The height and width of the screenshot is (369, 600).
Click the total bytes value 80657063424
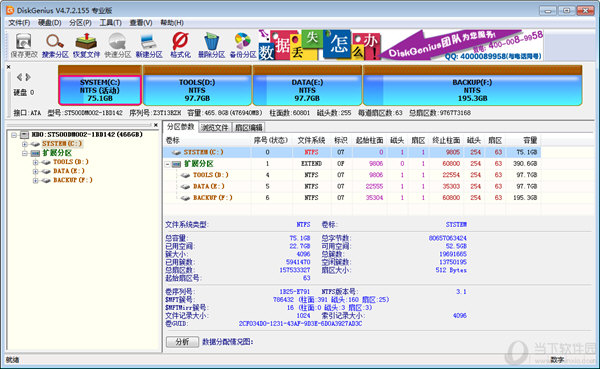[x=448, y=238]
